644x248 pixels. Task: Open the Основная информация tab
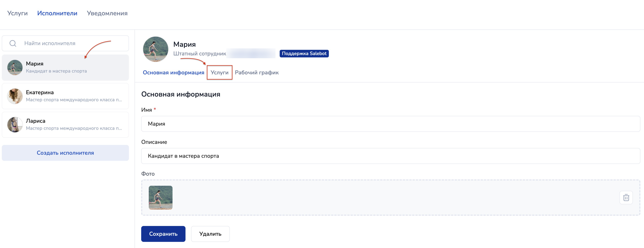tap(173, 73)
